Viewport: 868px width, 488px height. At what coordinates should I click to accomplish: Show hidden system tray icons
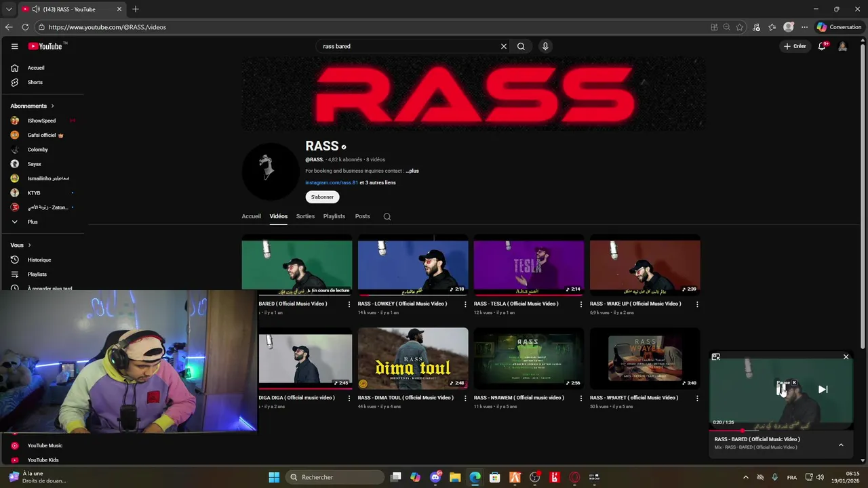point(745,477)
